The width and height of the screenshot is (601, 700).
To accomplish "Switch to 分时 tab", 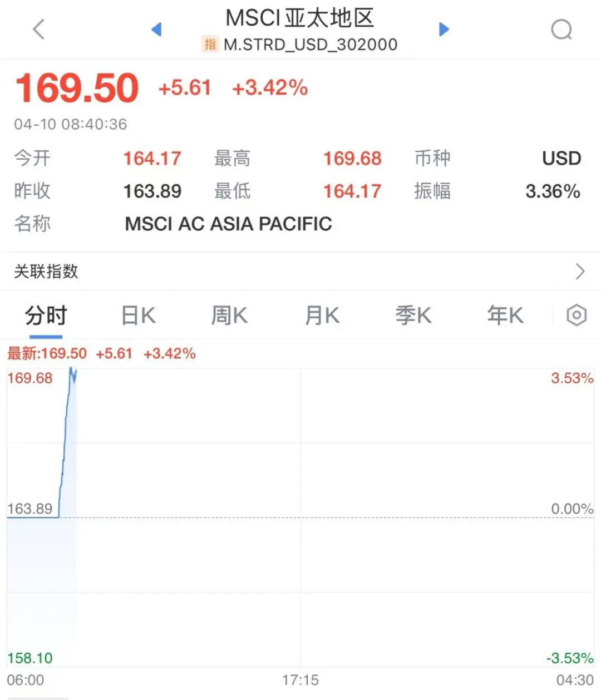I will point(46,316).
